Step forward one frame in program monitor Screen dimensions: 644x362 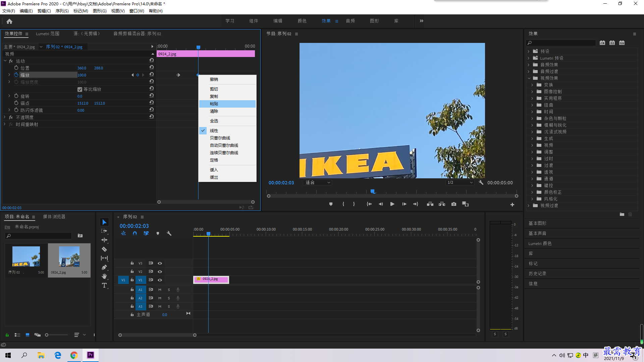click(x=404, y=204)
